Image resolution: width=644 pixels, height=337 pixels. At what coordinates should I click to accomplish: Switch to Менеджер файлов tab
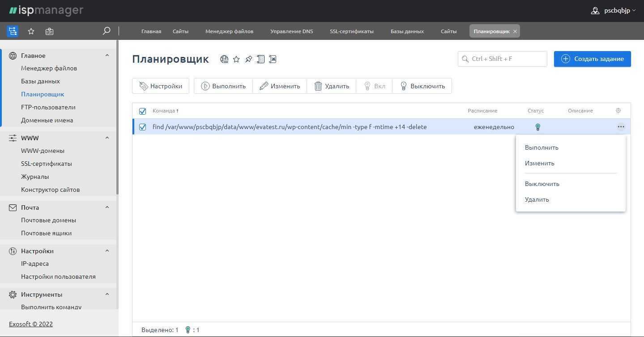pos(229,31)
